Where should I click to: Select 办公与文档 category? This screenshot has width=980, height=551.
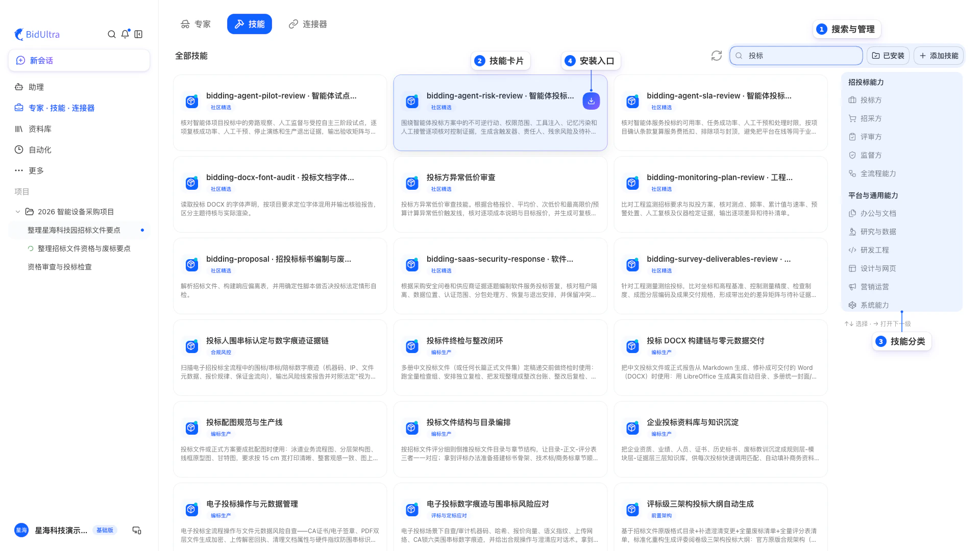point(901,213)
